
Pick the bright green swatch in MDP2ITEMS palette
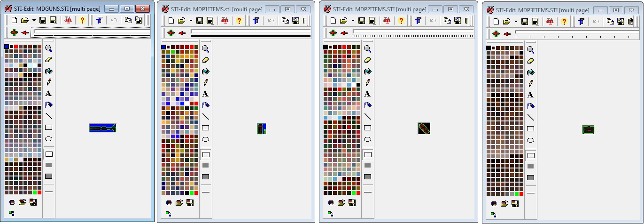tap(353, 192)
